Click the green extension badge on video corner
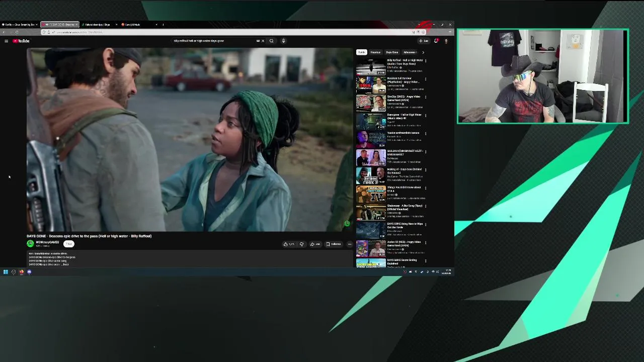Viewport: 644px width, 362px height. (347, 223)
